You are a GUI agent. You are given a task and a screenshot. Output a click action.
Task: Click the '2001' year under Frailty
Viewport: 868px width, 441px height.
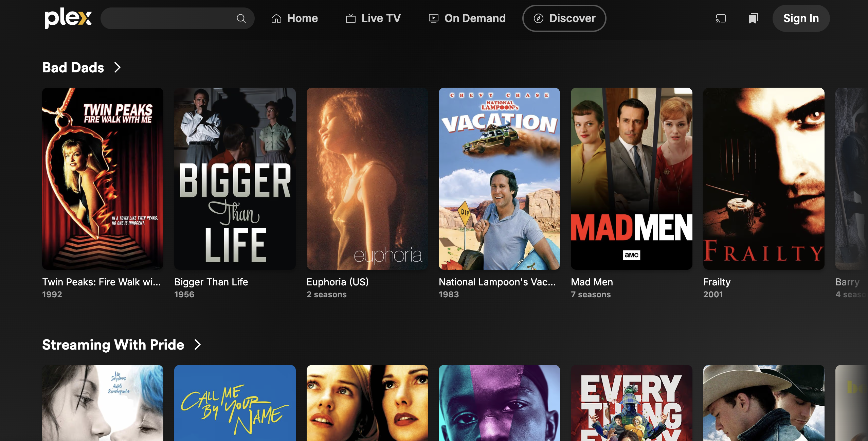coord(713,295)
